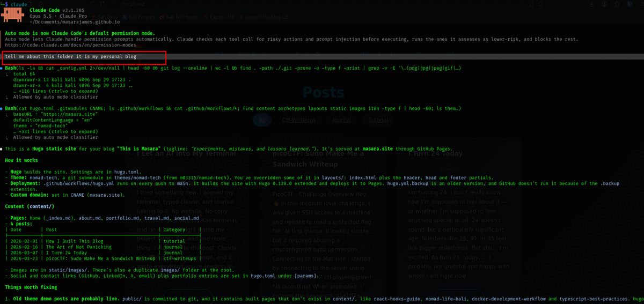Click the 'The Art of Not Panicking' table row
Viewport: 644px width, 304px height.
tap(104, 247)
